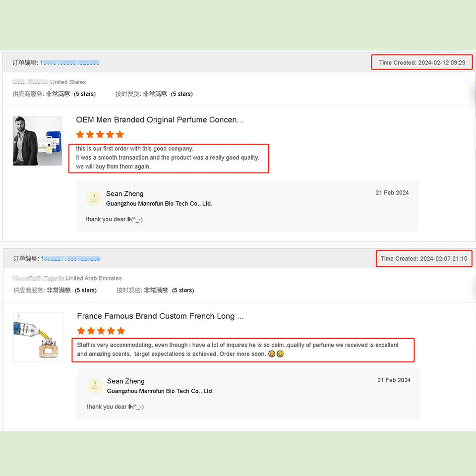Click Guangzhou Manrofun Bio Tech under the OEM Men review

tap(159, 204)
